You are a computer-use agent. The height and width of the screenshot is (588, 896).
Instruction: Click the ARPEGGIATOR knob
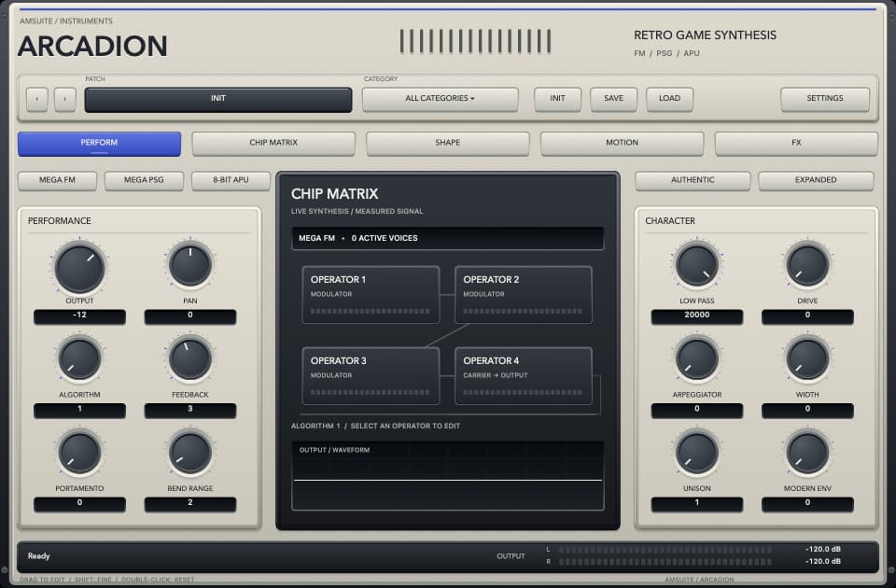click(697, 358)
